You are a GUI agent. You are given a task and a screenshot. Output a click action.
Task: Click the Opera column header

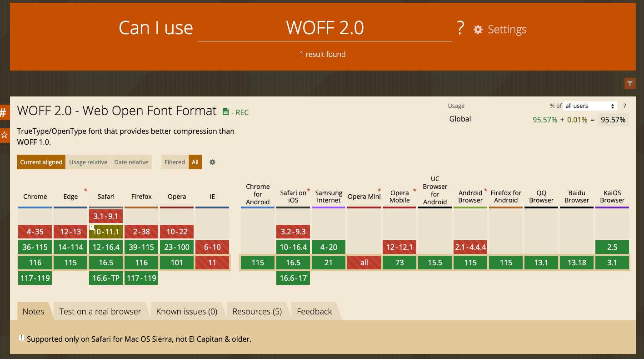[x=177, y=197]
